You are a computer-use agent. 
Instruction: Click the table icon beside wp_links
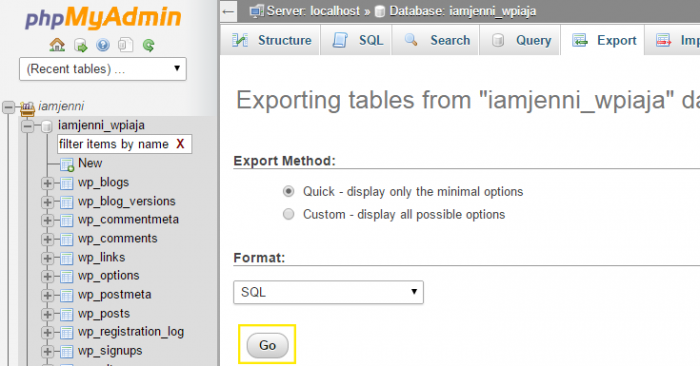tap(67, 258)
